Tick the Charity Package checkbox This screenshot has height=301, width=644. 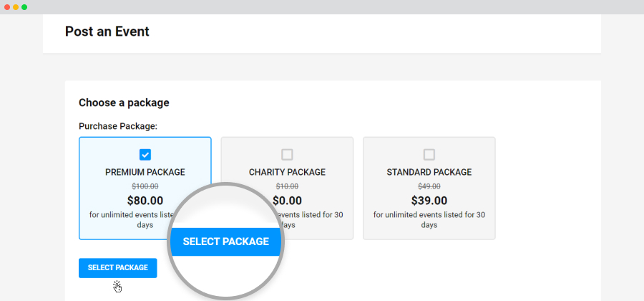tap(287, 155)
